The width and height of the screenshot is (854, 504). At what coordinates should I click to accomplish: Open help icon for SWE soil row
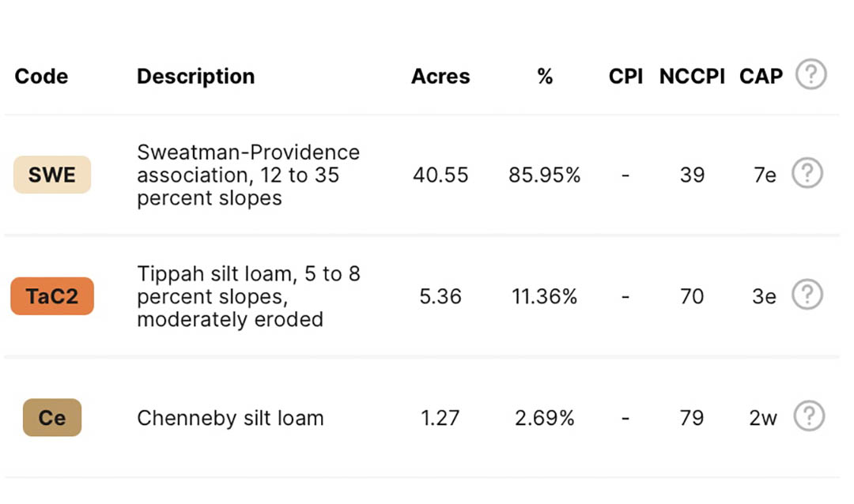[x=807, y=173]
